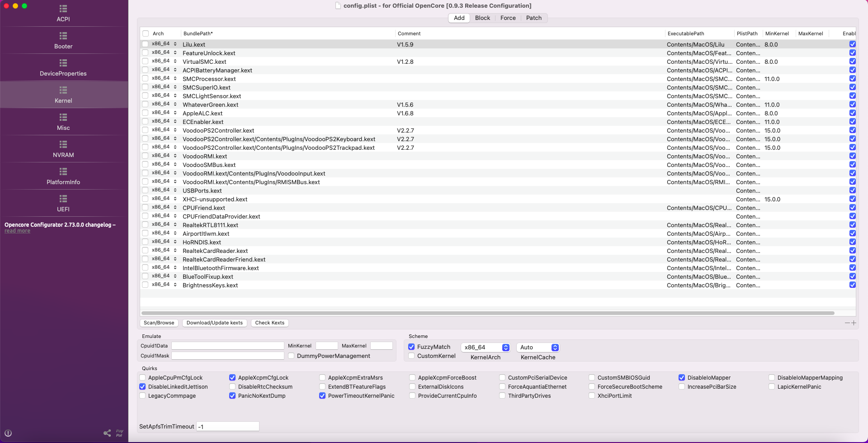The image size is (868, 443).
Task: Open the Misc section icon
Action: coord(63,117)
